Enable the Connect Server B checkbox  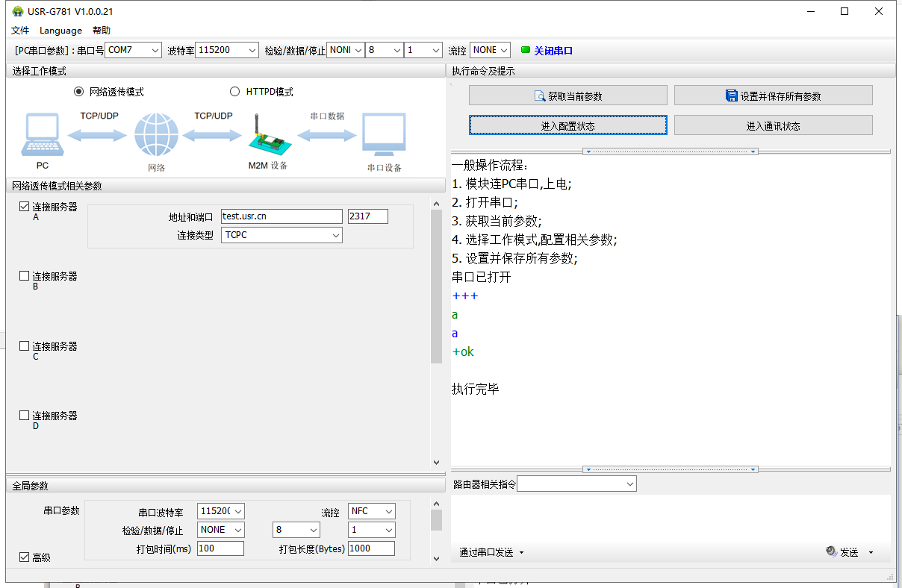click(x=25, y=276)
